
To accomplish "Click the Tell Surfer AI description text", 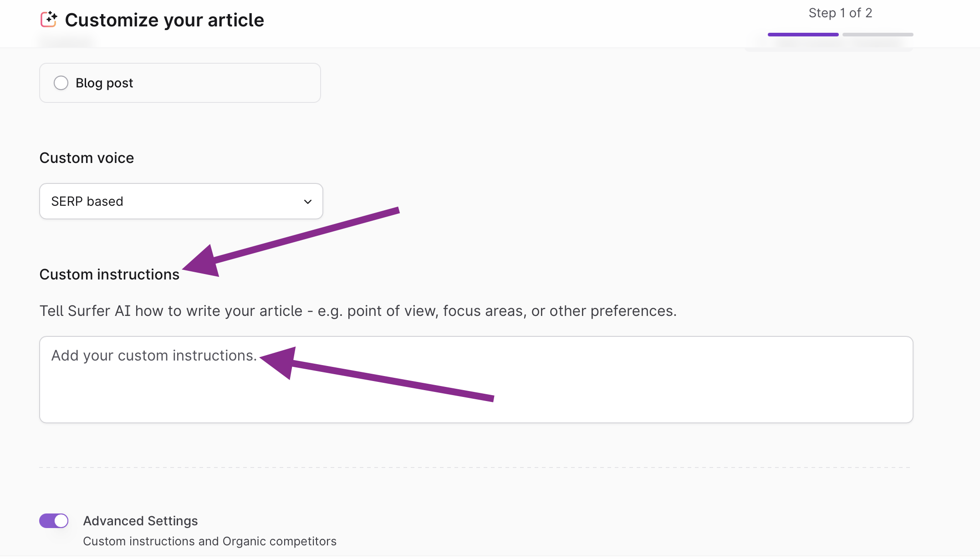I will point(358,311).
